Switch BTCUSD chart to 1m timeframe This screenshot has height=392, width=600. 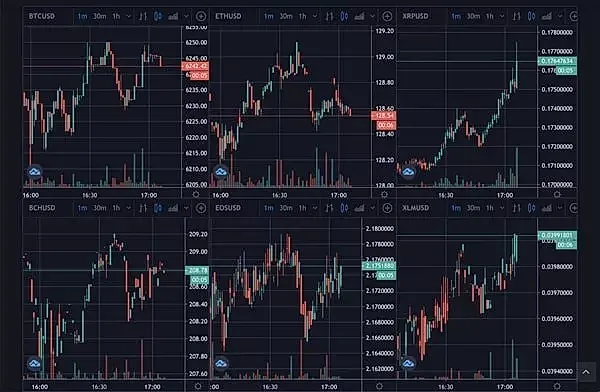(82, 16)
